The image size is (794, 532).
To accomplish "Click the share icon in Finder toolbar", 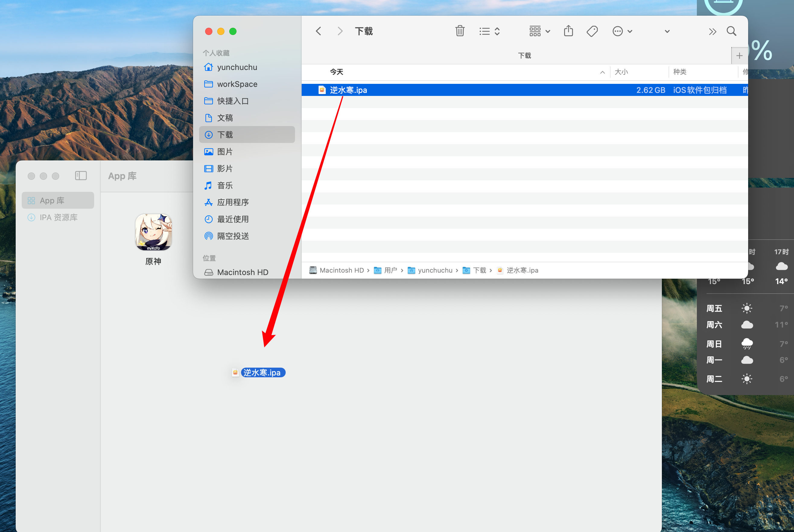I will tap(568, 31).
